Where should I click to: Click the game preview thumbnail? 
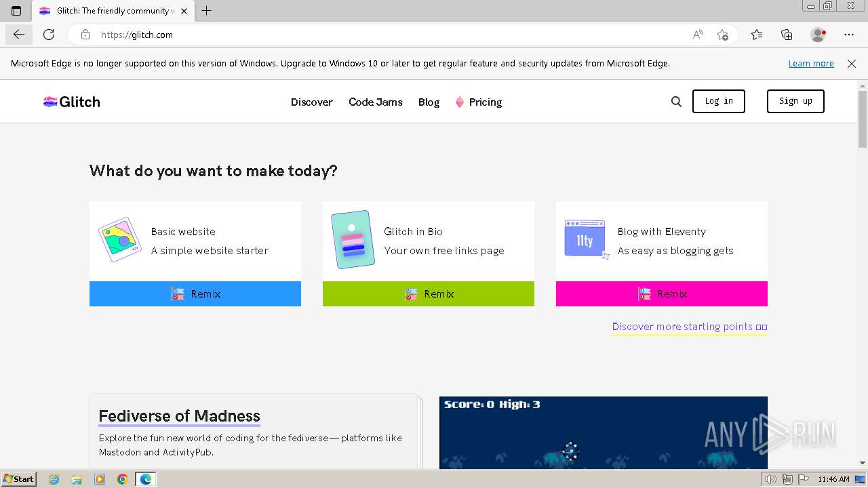point(604,432)
